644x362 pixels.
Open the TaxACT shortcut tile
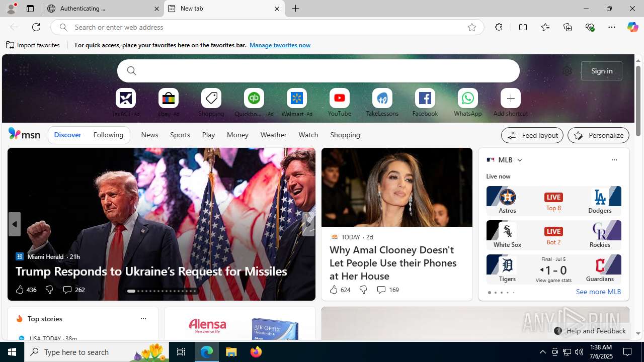(126, 99)
